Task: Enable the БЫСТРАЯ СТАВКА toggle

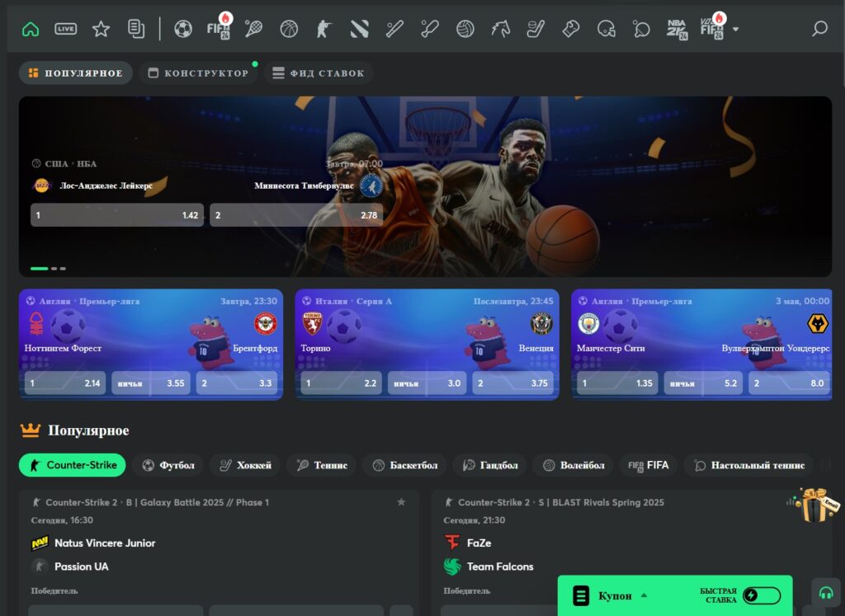Action: pos(763,594)
